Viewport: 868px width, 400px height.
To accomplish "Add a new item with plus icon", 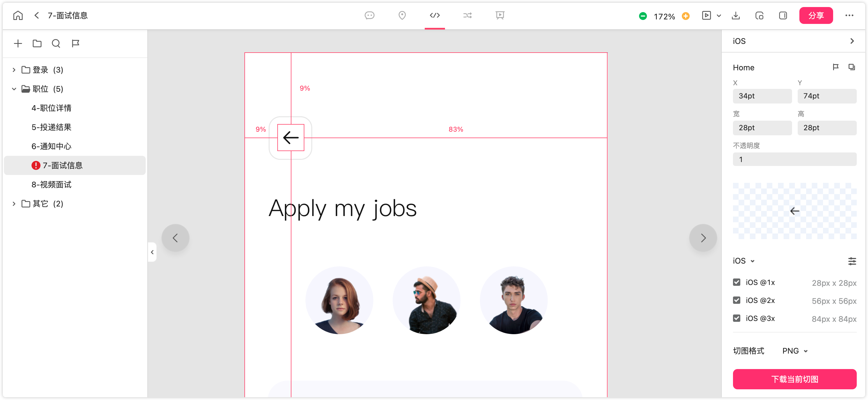I will click(18, 43).
